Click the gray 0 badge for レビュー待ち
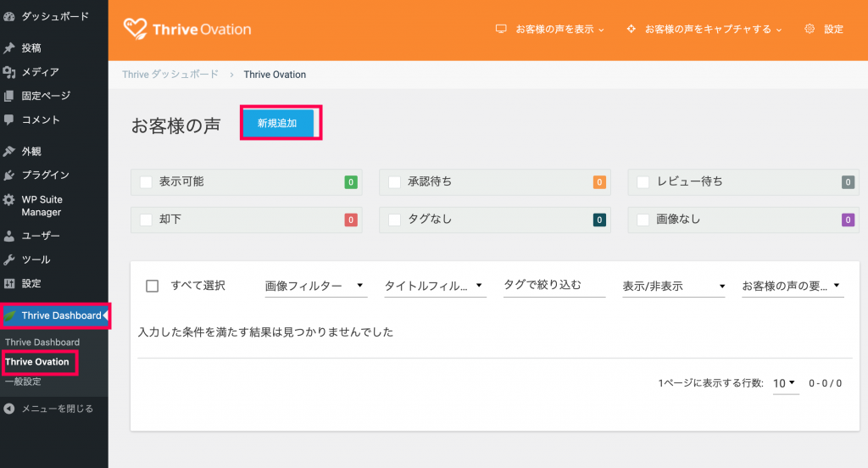 click(x=848, y=182)
